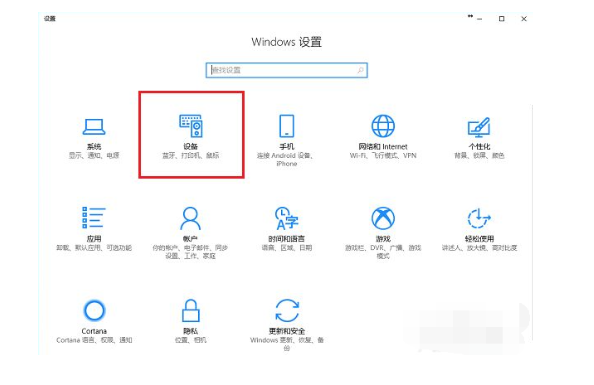Open the 设备 (Devices) keyboard-speaker icon

tap(191, 126)
